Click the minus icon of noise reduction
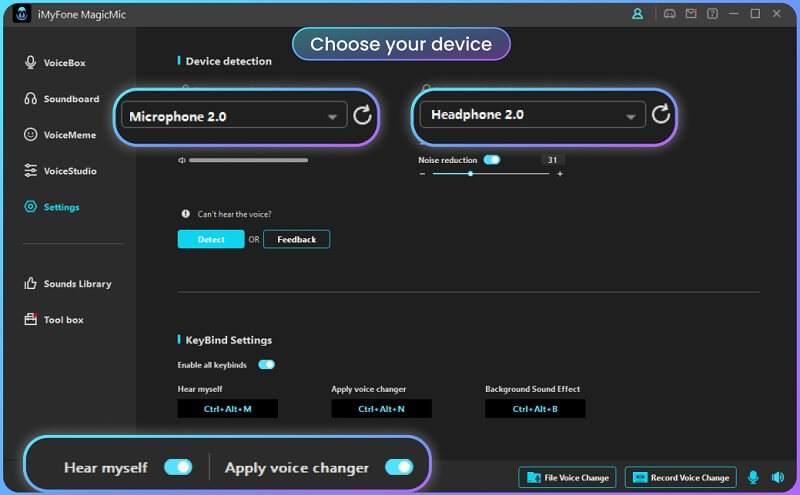Image resolution: width=800 pixels, height=495 pixels. (x=422, y=174)
